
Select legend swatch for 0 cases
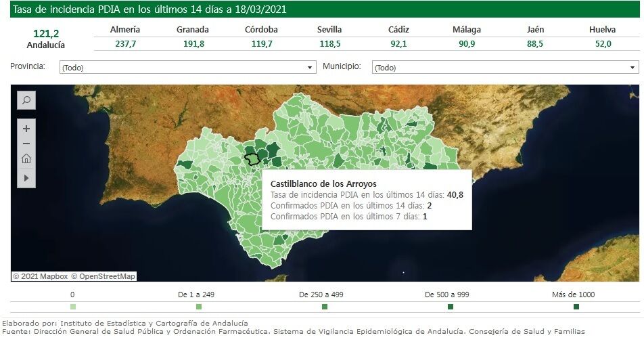[73, 307]
